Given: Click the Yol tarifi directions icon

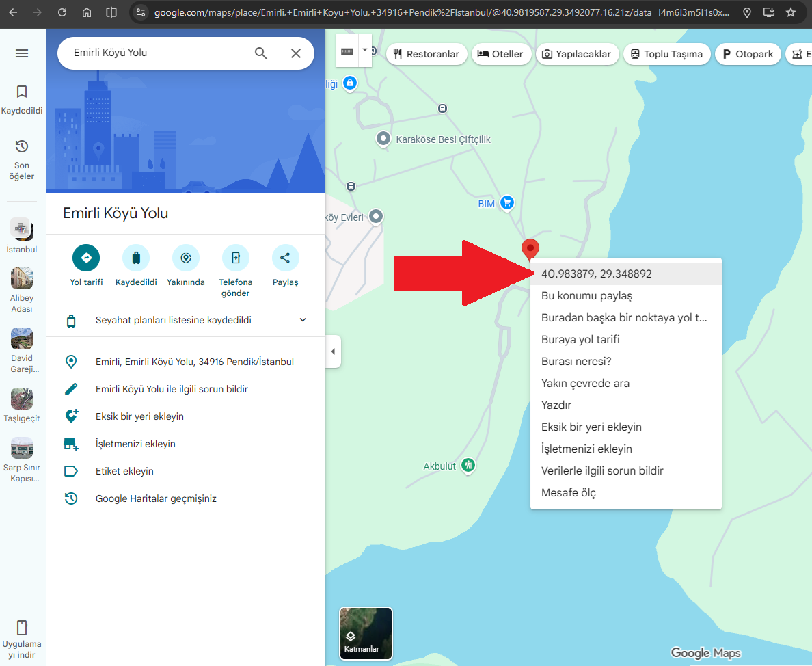Looking at the screenshot, I should tap(86, 258).
